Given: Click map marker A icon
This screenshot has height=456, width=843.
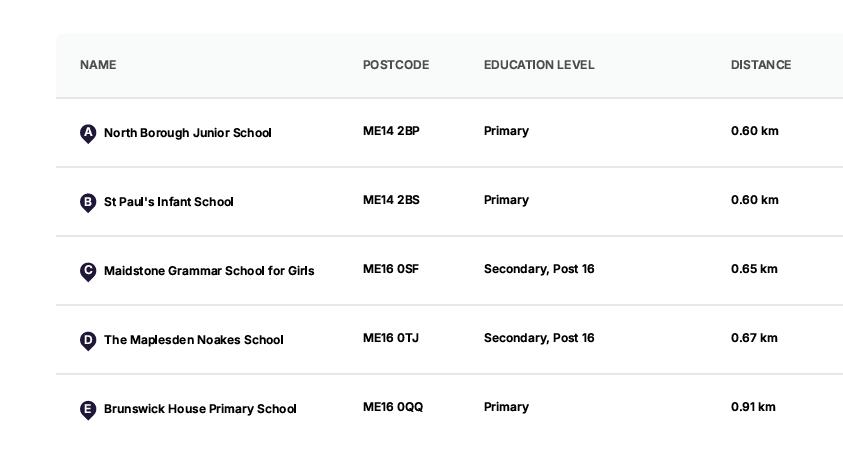Looking at the screenshot, I should pos(88,133).
